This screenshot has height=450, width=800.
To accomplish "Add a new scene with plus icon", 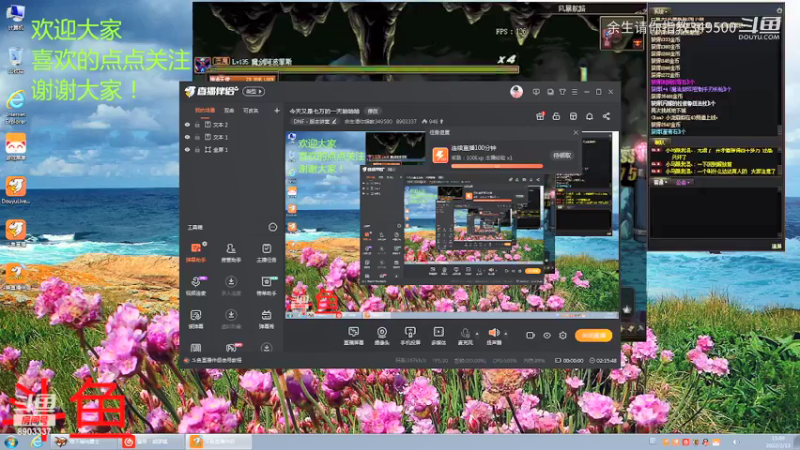I will pyautogui.click(x=277, y=110).
